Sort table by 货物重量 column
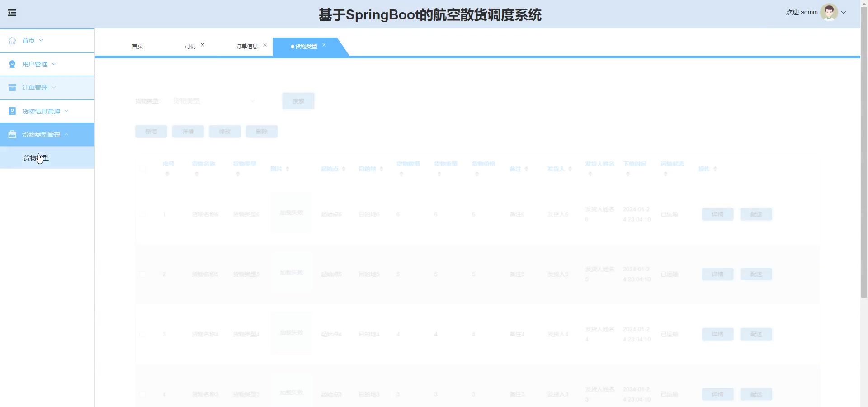Screen dimensions: 868x407 439,174
